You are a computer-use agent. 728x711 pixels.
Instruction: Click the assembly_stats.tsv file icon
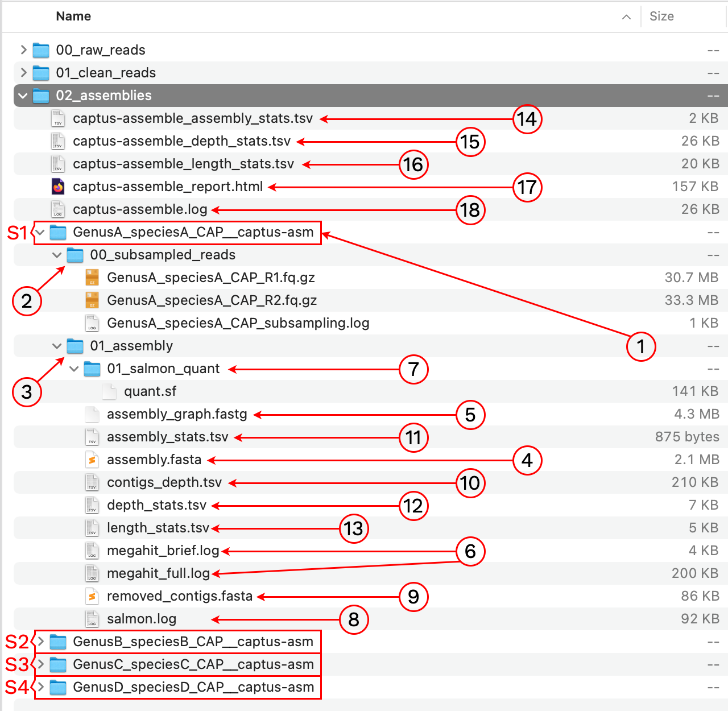tap(92, 437)
